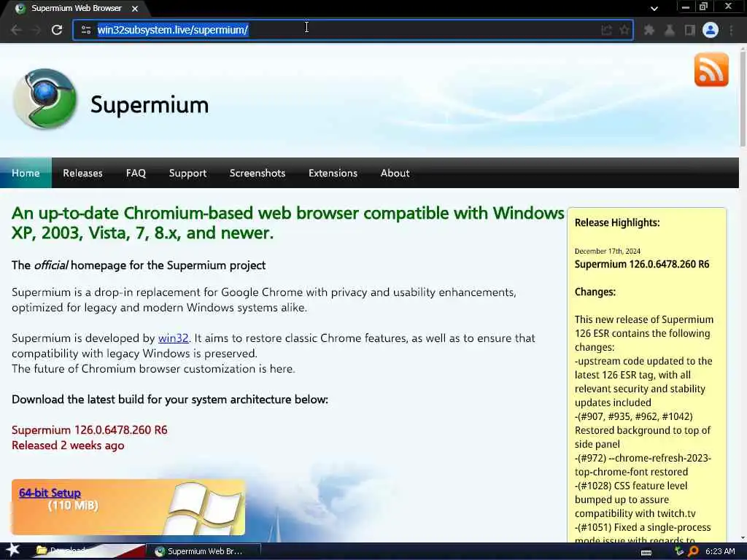Open the FAQ navigation item
Image resolution: width=747 pixels, height=560 pixels.
click(x=136, y=173)
